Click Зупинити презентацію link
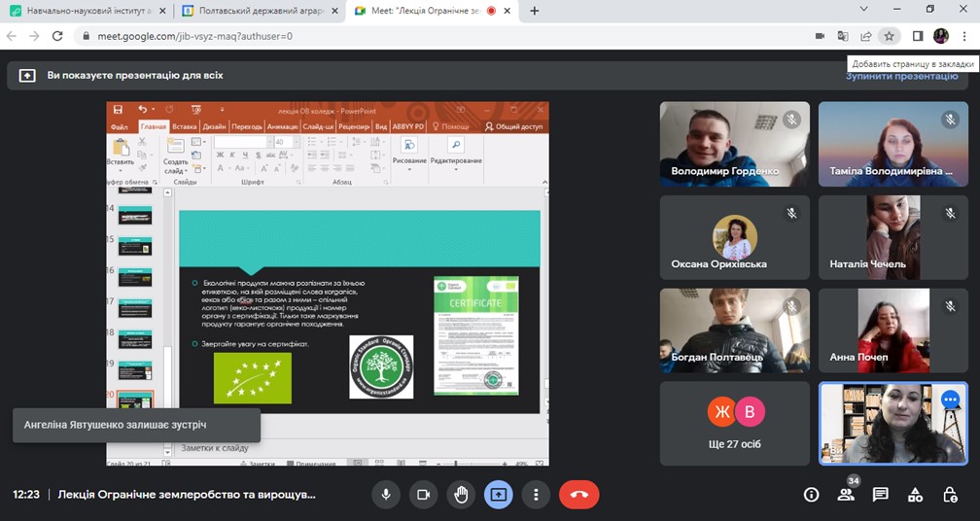The height and width of the screenshot is (521, 980). click(x=902, y=76)
